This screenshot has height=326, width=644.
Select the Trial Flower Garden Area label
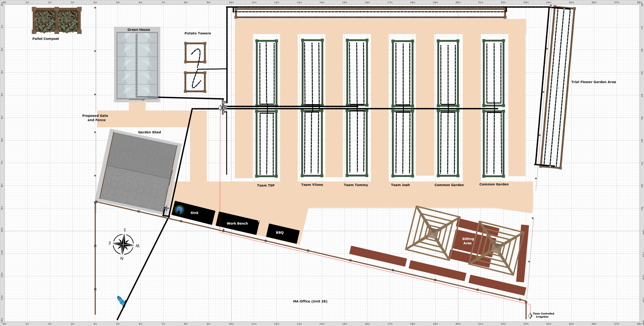click(x=593, y=82)
